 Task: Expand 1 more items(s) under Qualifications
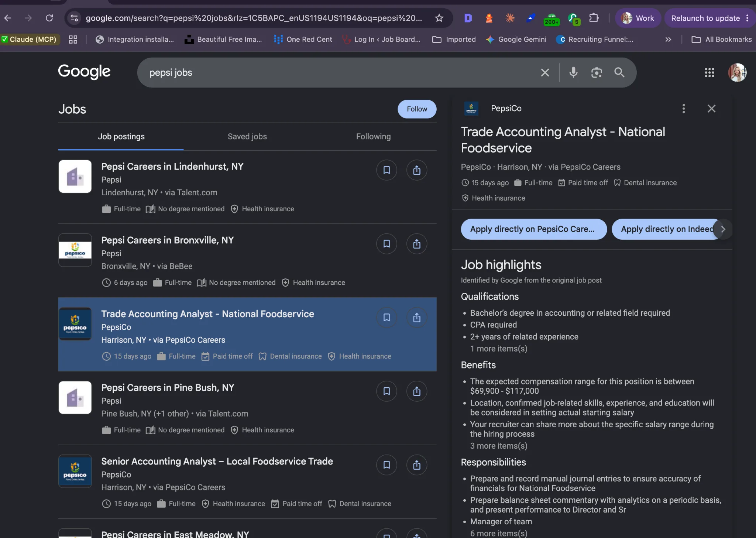(x=498, y=349)
